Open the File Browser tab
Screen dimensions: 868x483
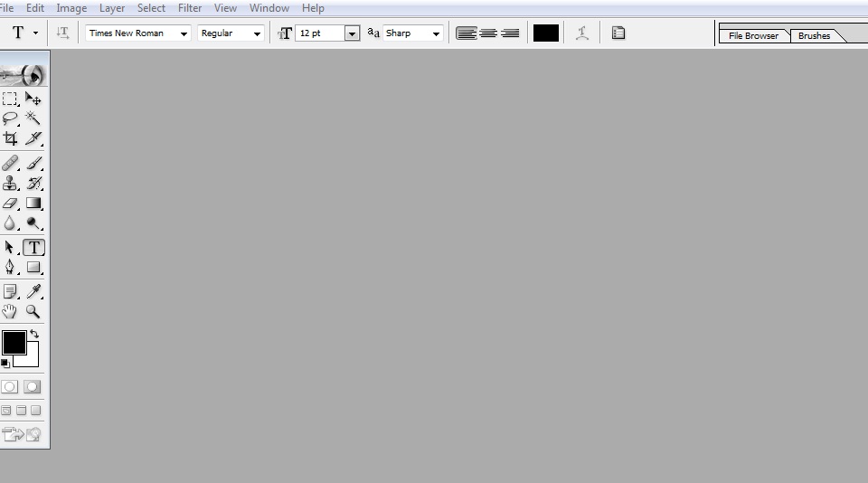(753, 36)
